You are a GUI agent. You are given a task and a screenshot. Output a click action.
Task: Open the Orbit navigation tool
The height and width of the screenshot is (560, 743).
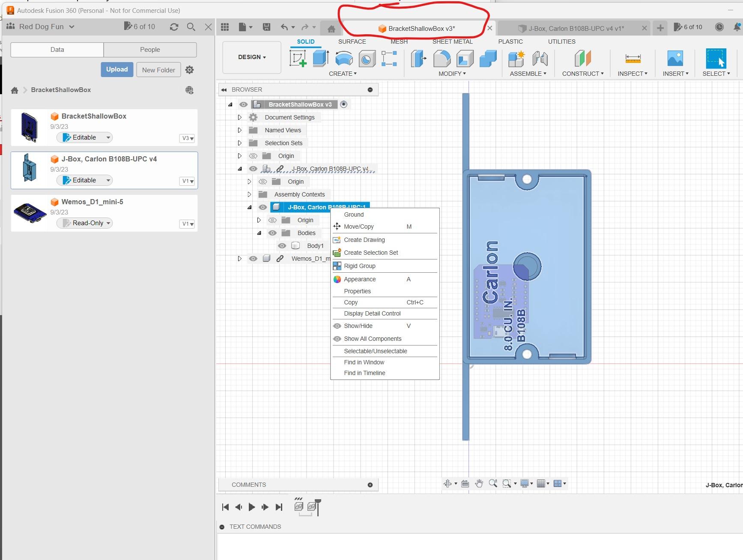tap(448, 483)
